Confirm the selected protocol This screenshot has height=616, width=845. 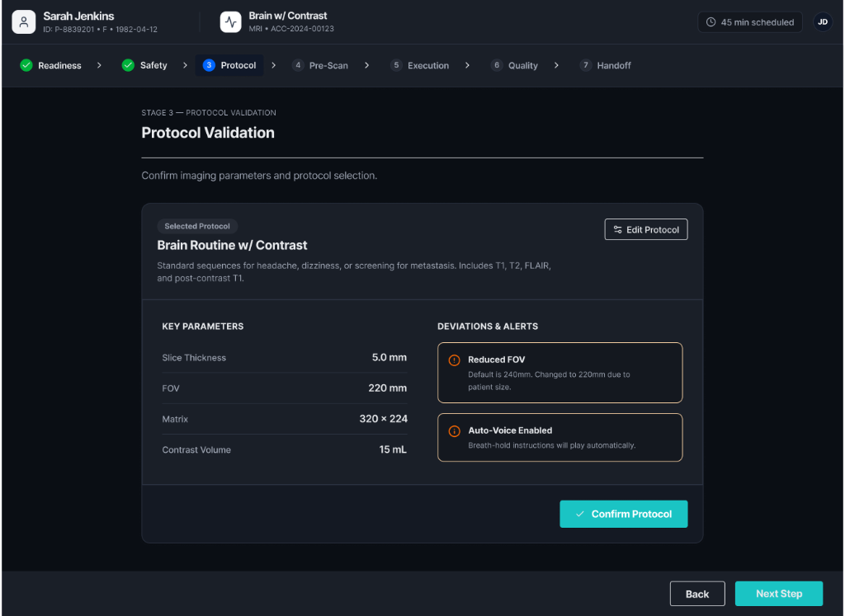(624, 513)
